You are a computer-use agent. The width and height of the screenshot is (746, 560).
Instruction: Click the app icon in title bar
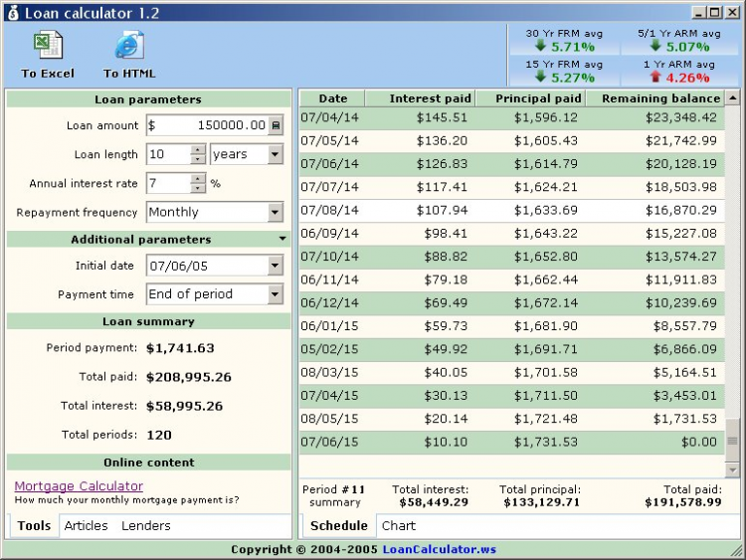pos(12,13)
